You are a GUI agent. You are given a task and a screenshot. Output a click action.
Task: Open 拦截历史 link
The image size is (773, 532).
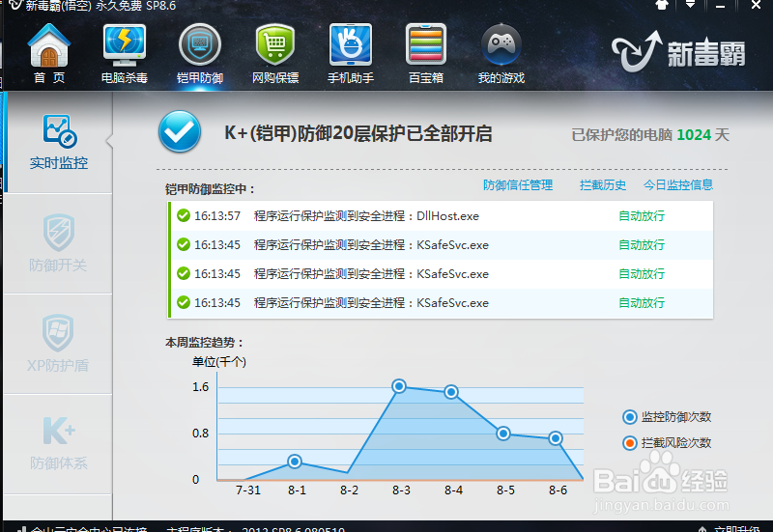603,185
